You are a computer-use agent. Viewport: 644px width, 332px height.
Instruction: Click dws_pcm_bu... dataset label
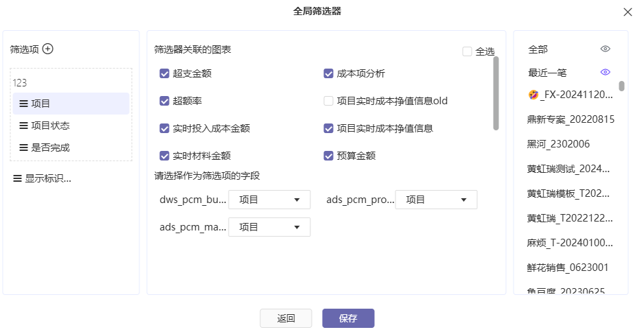point(193,200)
